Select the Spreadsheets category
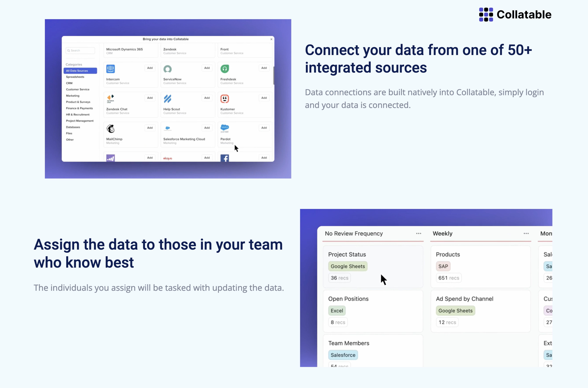The height and width of the screenshot is (388, 588). point(75,77)
